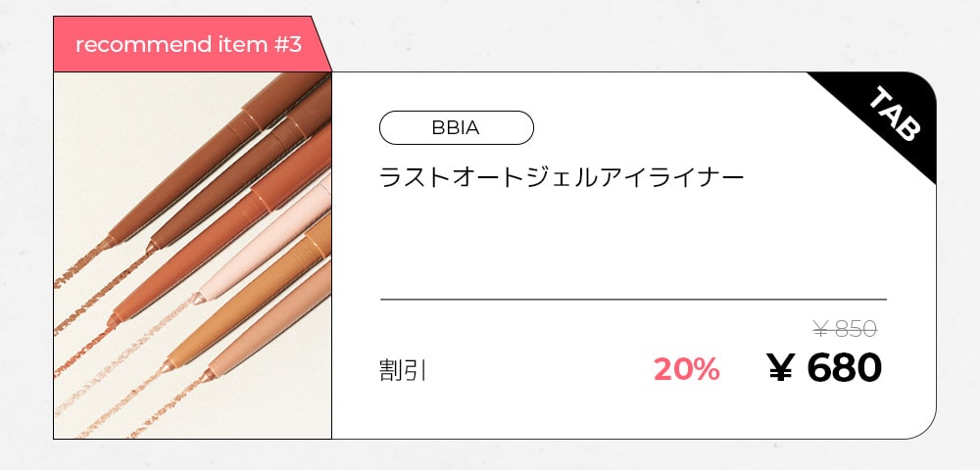
Task: Click the "recommend item #3" label
Action: [x=186, y=45]
